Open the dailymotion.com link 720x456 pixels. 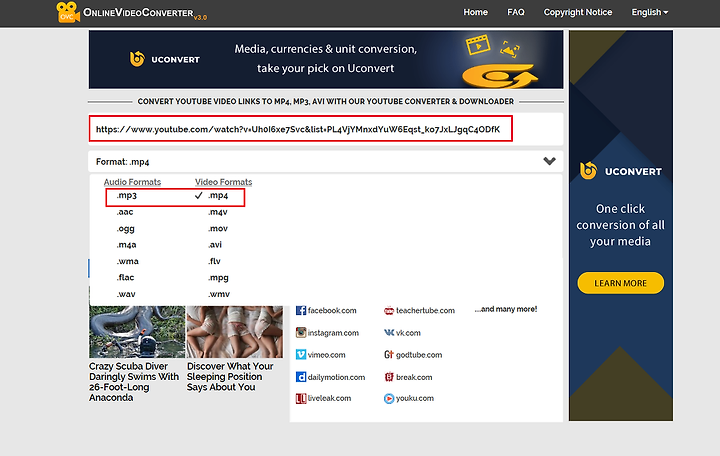[337, 377]
